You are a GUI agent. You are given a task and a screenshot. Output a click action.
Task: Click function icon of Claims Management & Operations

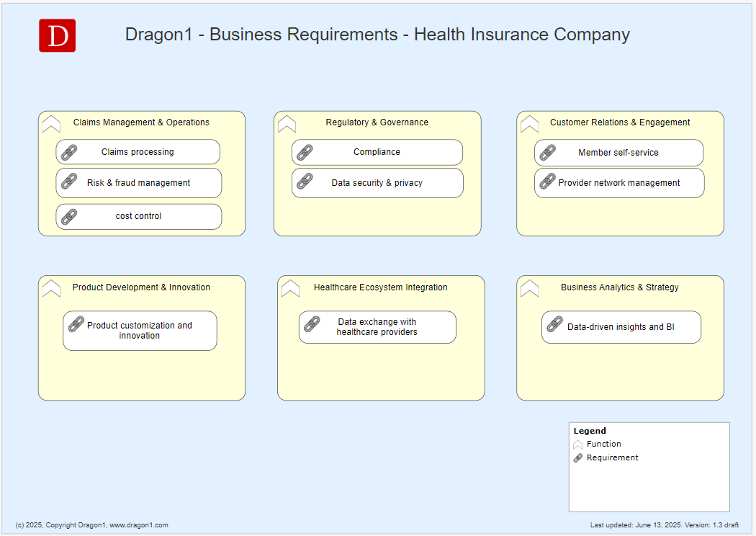51,124
